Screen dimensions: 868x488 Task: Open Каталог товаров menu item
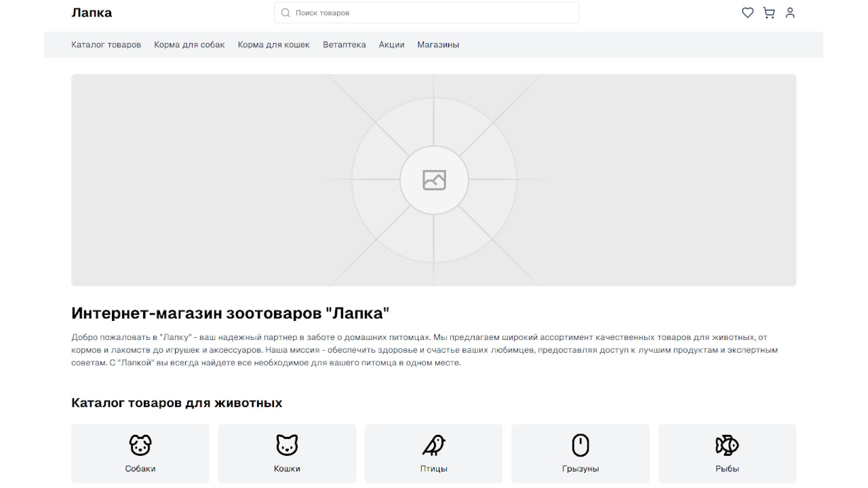click(106, 45)
